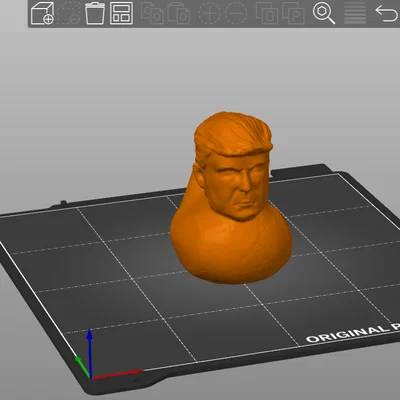Viewport: 400px width, 400px height.
Task: Click the dimmed Split to objects icon
Action: 267,13
